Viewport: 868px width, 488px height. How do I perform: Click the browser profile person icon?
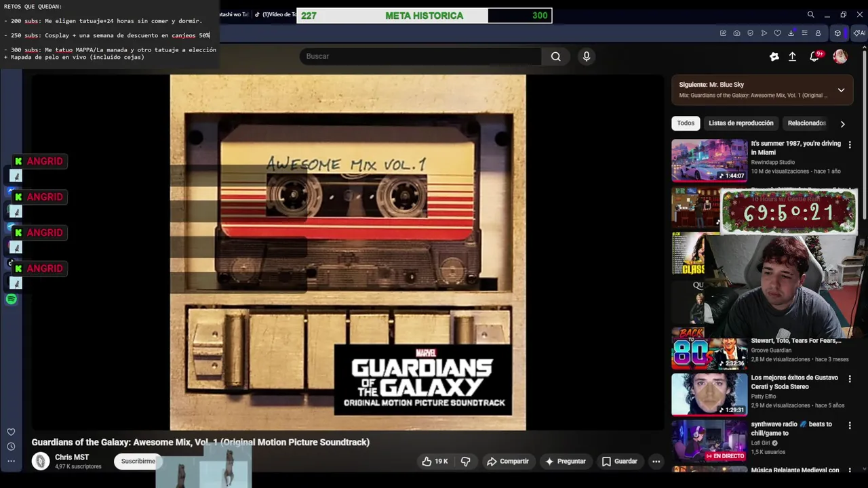click(x=818, y=33)
